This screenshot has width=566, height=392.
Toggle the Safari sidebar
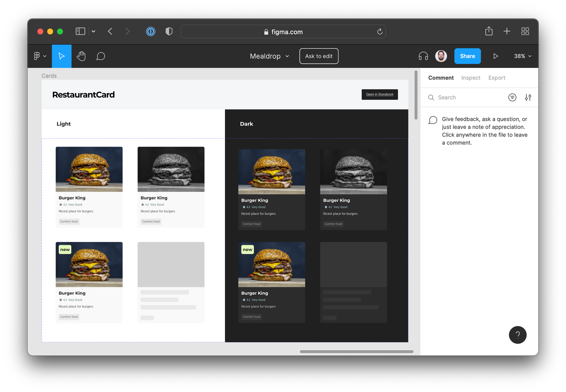tap(80, 31)
